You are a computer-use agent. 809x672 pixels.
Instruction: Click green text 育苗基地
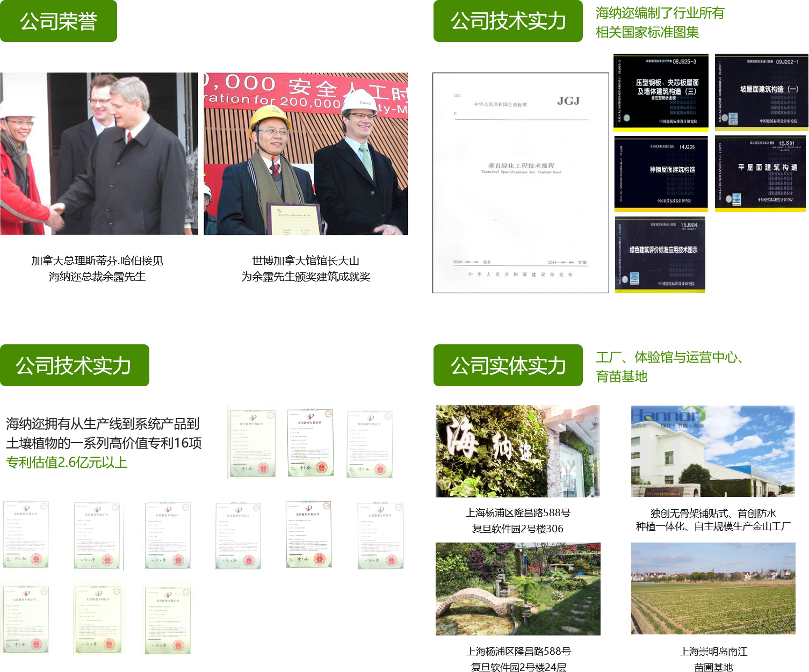622,377
